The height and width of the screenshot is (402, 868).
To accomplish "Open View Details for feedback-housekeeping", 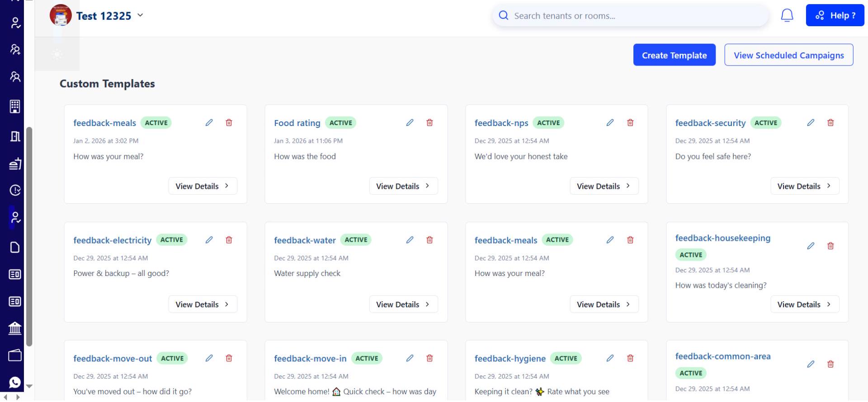I will click(804, 304).
